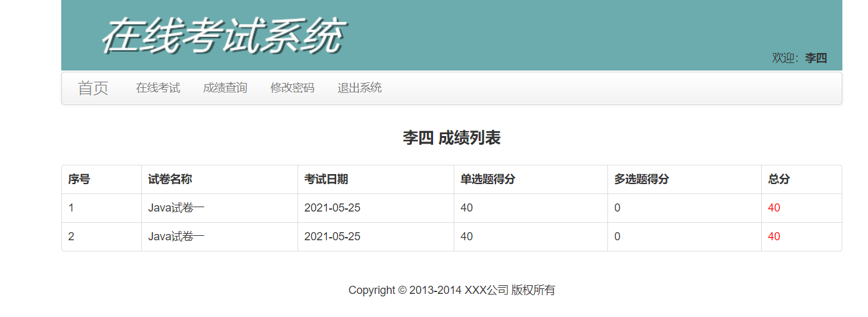868x317 pixels.
Task: Click 多选题得分 value 0 in row 2
Action: (617, 237)
